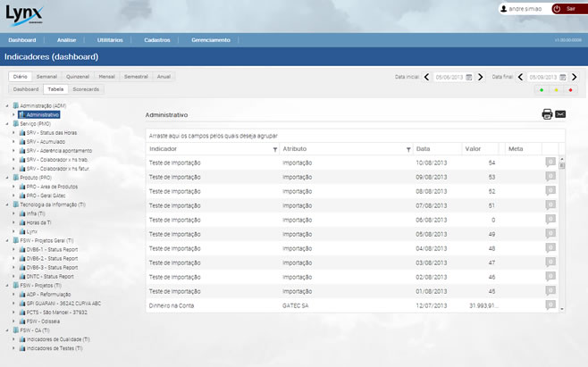The width and height of the screenshot is (588, 367).
Task: Open the Data final calendar picker
Action: 562,78
